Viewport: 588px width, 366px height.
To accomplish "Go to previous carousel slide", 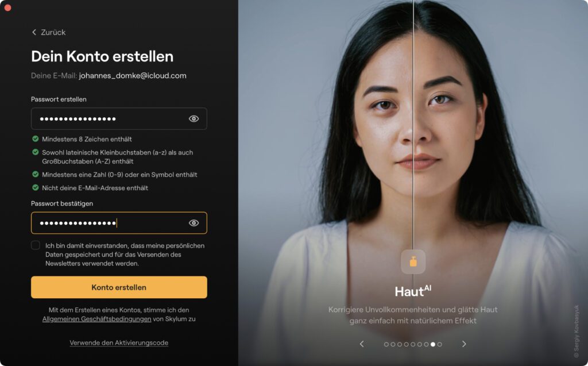I will 362,344.
